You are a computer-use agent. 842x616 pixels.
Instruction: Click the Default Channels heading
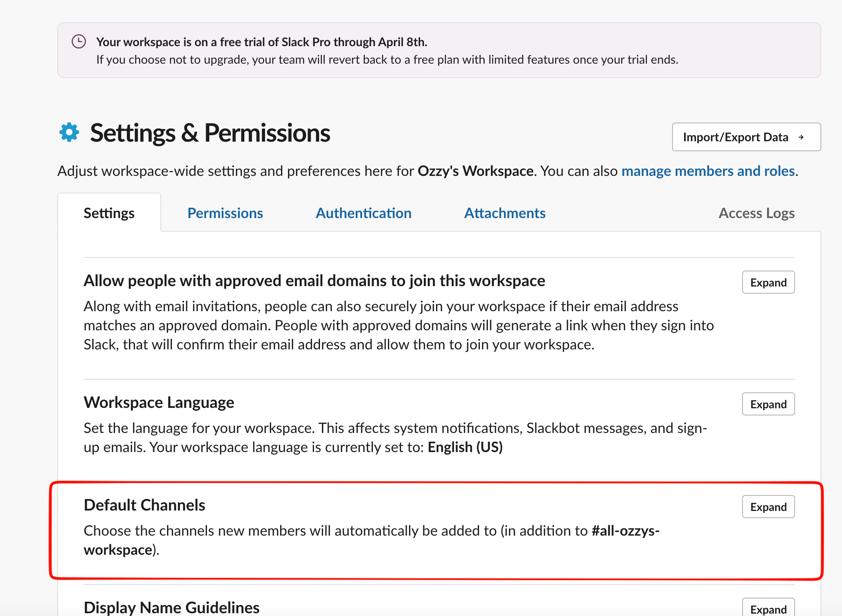point(144,505)
